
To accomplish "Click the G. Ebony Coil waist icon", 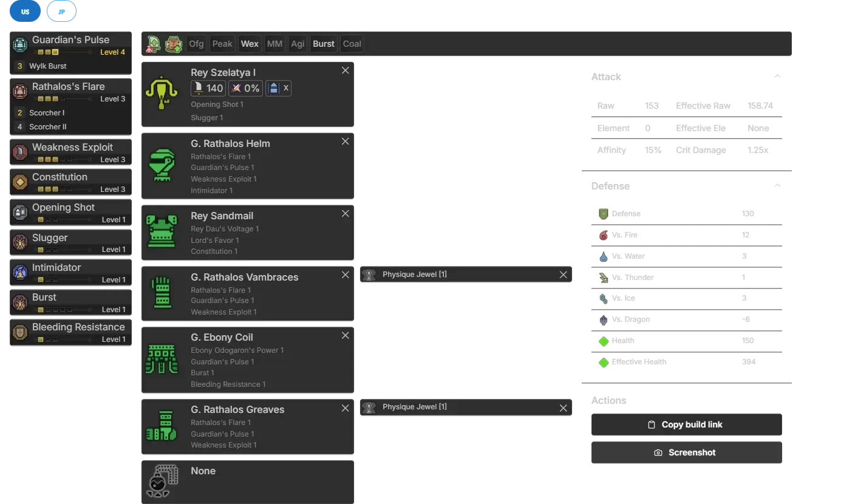I will 162,359.
